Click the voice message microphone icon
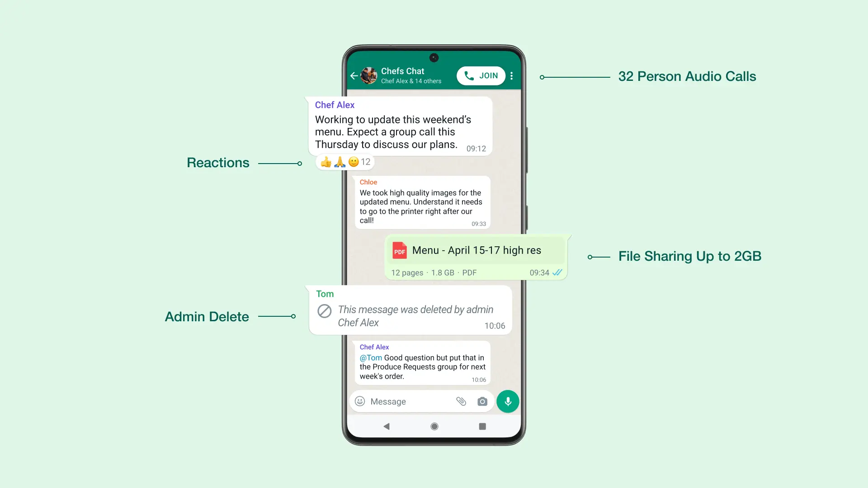The image size is (868, 488). click(507, 401)
